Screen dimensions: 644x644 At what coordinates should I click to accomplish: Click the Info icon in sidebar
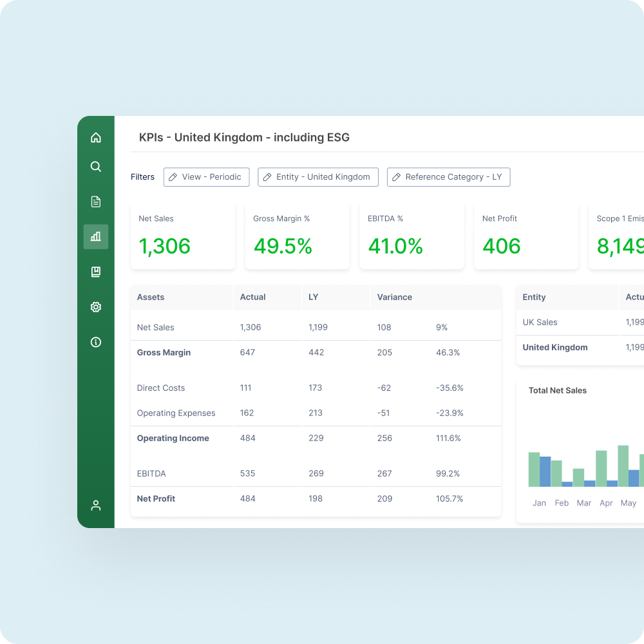pyautogui.click(x=96, y=342)
